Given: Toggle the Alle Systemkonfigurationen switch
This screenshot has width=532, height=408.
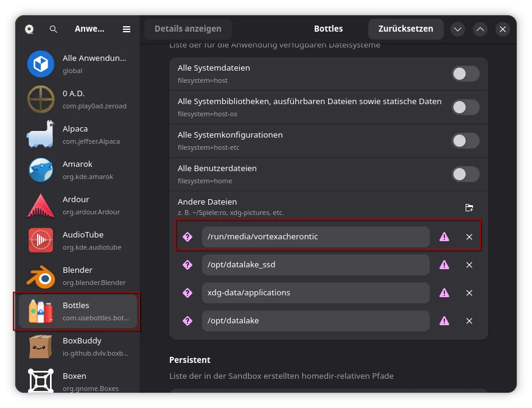Looking at the screenshot, I should [x=465, y=141].
